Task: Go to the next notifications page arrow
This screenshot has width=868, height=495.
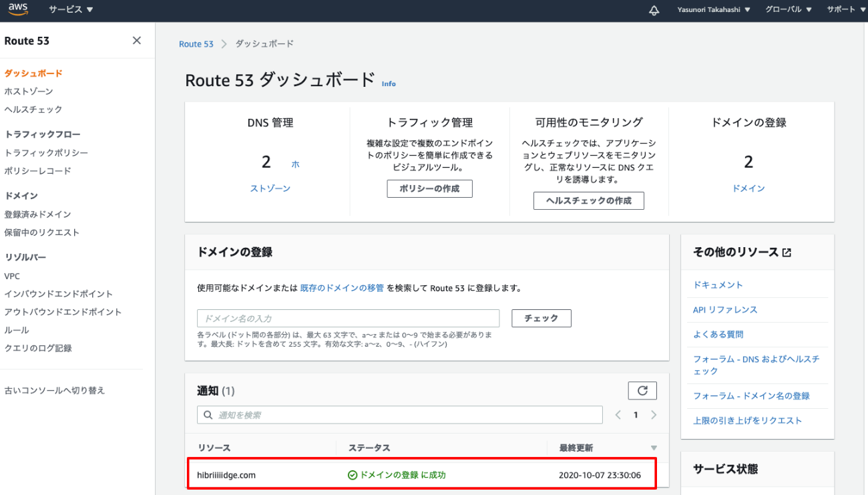Action: (x=653, y=414)
